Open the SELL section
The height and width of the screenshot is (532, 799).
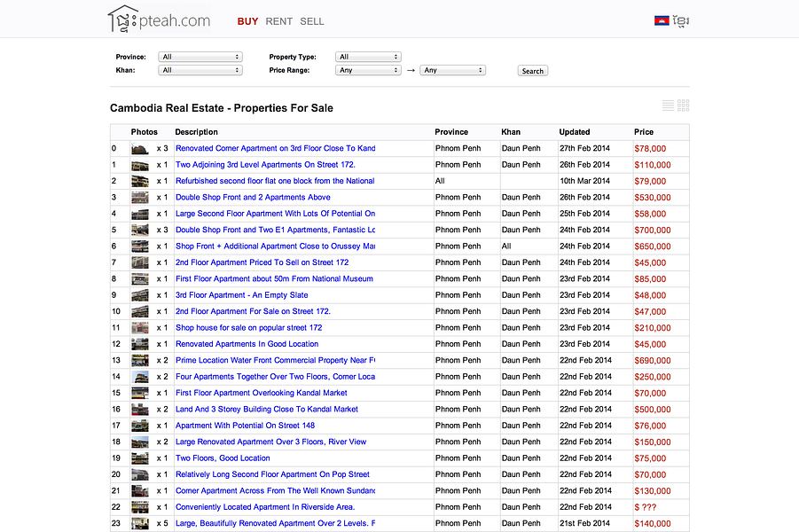click(x=312, y=21)
